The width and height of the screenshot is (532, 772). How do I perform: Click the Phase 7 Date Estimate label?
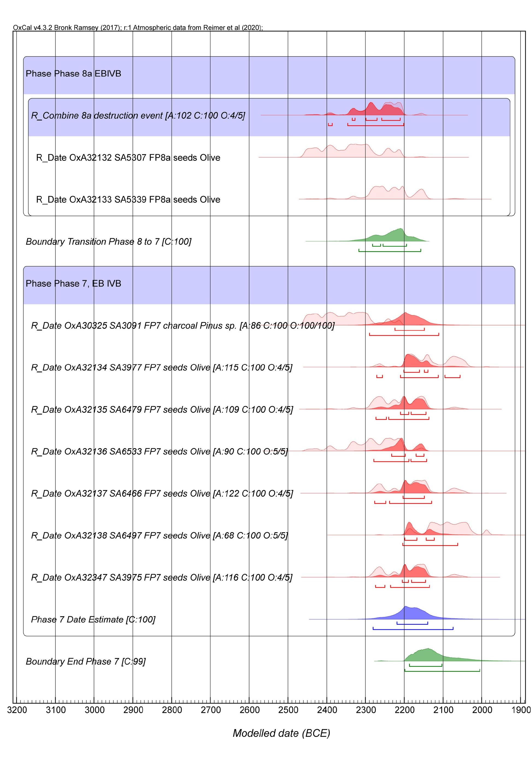click(93, 620)
